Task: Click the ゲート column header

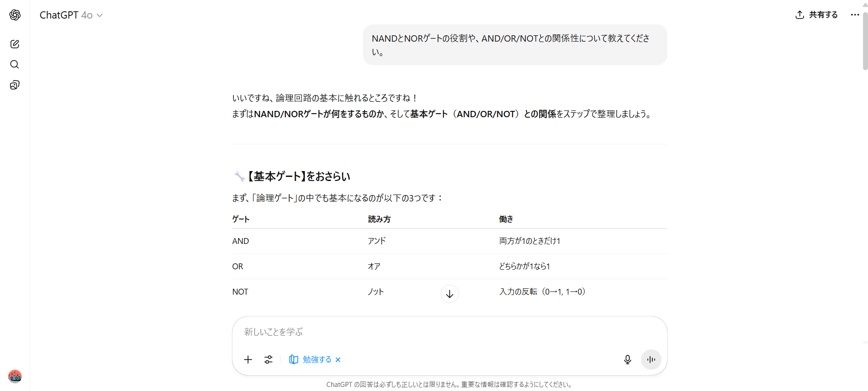Action: [241, 219]
